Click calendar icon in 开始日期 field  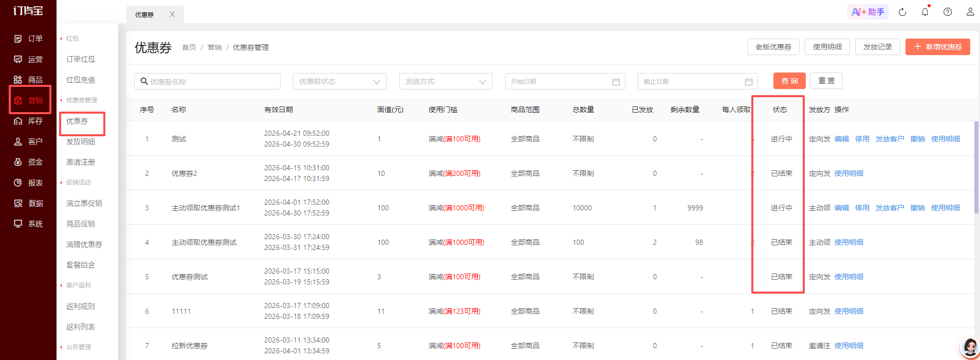pos(616,82)
